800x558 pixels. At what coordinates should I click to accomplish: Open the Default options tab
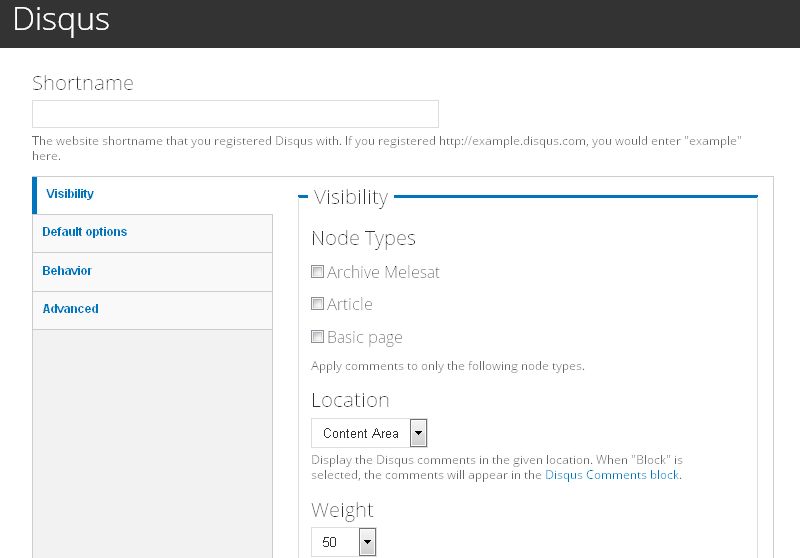(x=85, y=232)
